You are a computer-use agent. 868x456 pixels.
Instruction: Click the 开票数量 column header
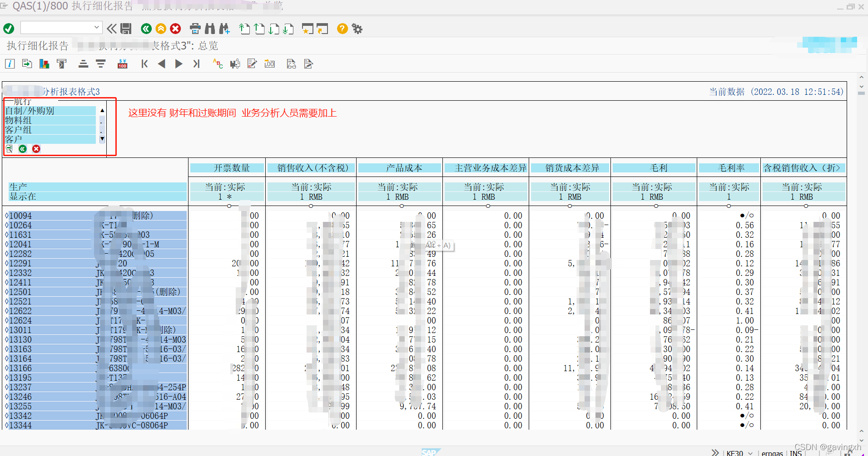point(227,168)
